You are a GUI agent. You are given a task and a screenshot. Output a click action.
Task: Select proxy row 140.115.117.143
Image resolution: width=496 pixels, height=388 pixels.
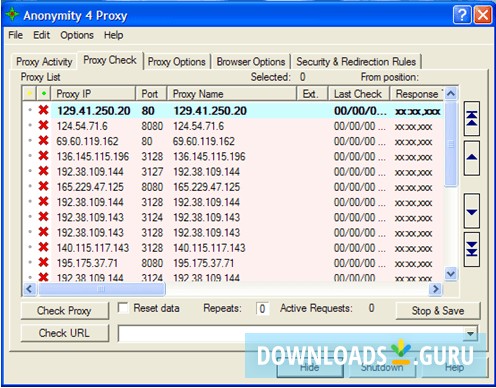[233, 248]
